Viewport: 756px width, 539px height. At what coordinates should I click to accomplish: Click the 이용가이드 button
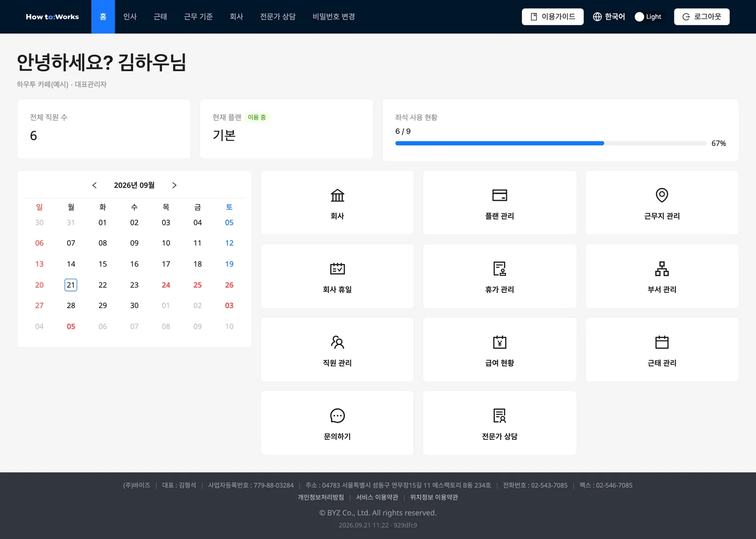(552, 17)
